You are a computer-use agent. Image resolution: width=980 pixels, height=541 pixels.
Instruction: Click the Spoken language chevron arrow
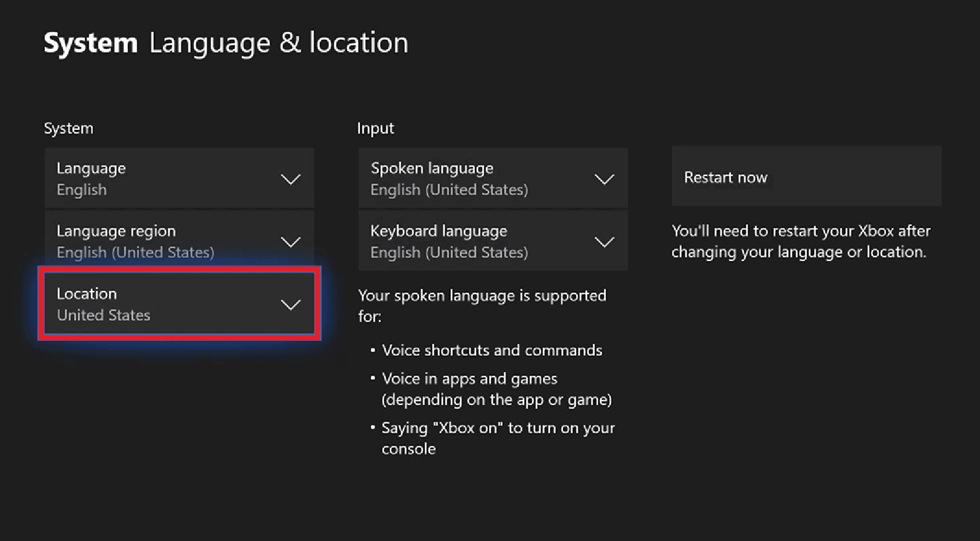(604, 179)
